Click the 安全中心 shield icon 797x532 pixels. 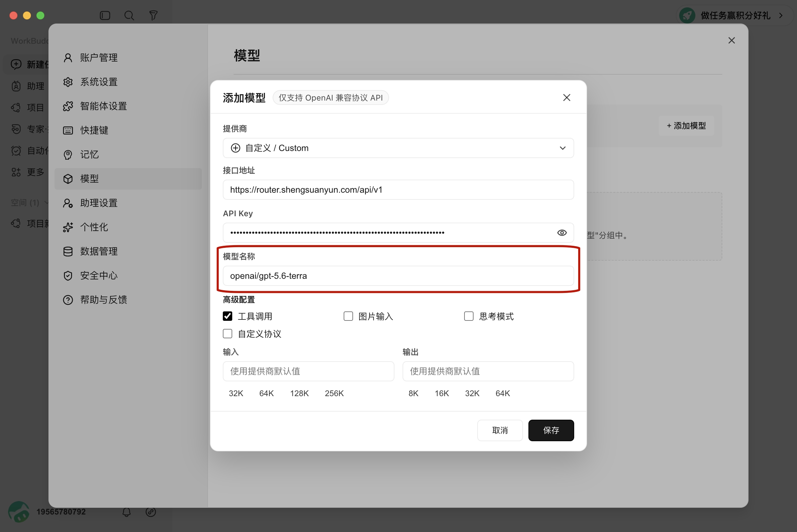click(x=68, y=275)
